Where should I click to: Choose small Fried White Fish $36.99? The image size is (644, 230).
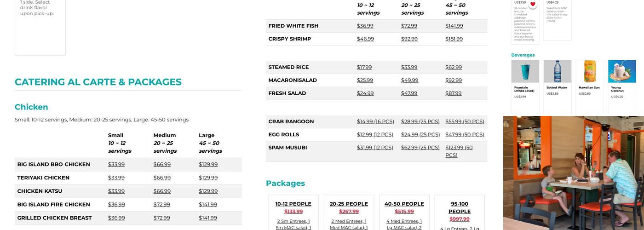pyautogui.click(x=365, y=26)
